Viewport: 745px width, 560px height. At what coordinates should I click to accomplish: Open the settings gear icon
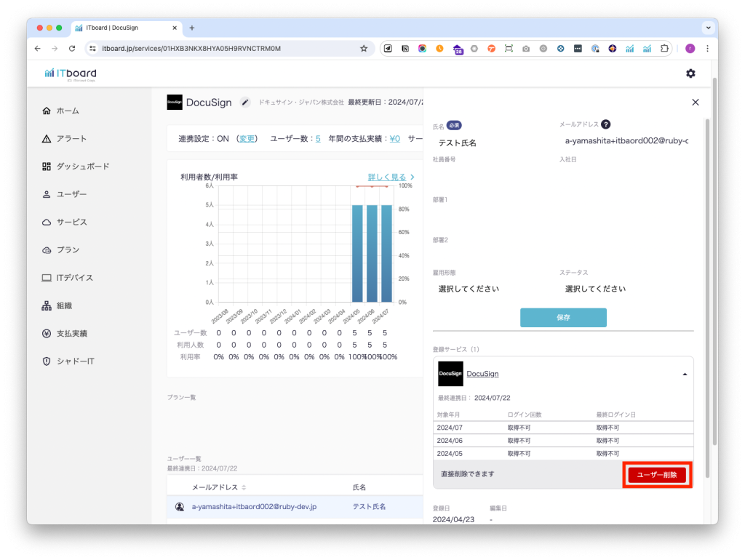(690, 73)
